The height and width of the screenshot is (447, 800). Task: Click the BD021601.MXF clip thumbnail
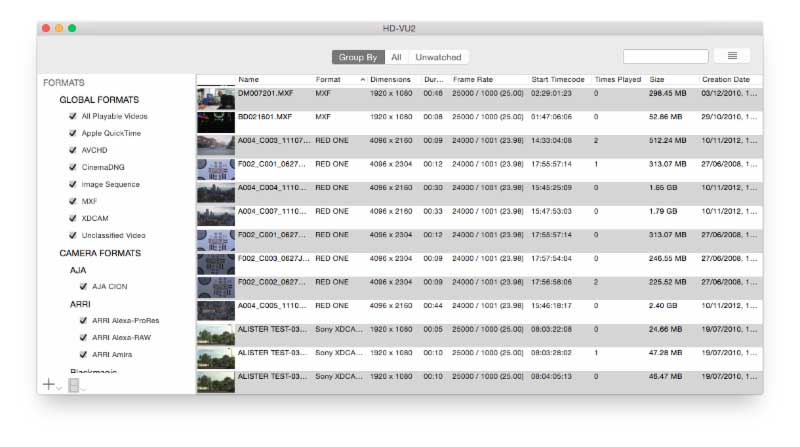(x=215, y=121)
